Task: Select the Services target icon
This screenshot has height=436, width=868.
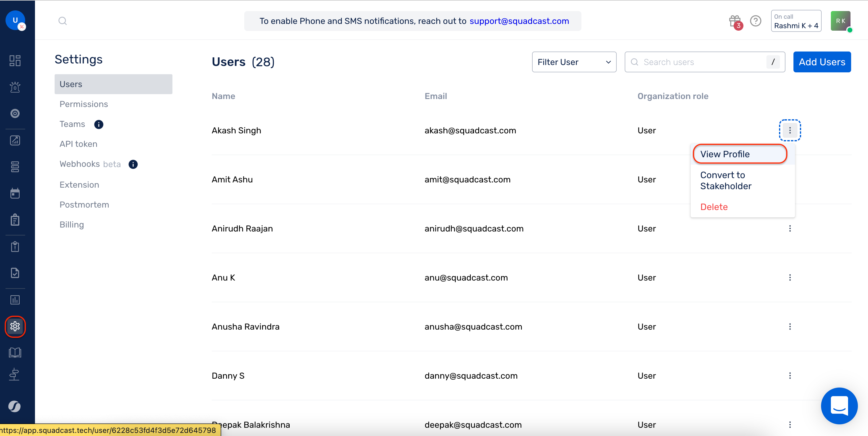Action: click(x=15, y=113)
